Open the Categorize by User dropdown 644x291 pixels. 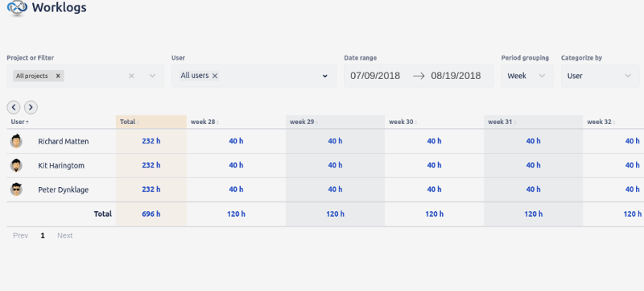pyautogui.click(x=600, y=76)
